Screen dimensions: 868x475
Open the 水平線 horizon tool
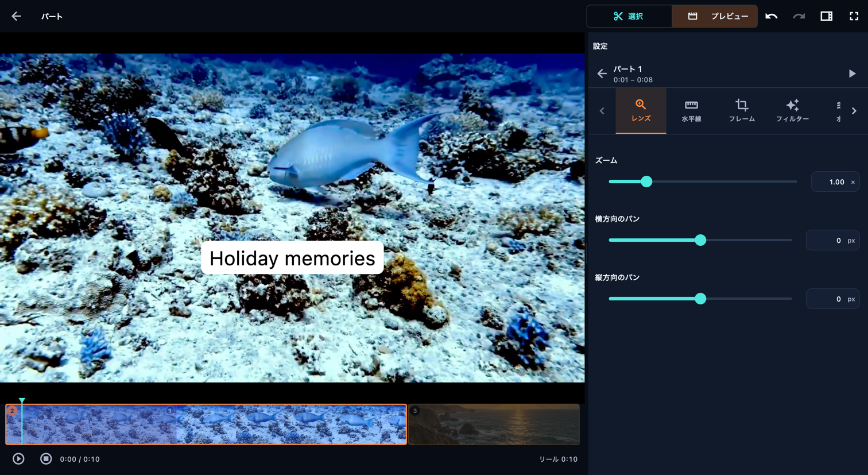tap(691, 111)
